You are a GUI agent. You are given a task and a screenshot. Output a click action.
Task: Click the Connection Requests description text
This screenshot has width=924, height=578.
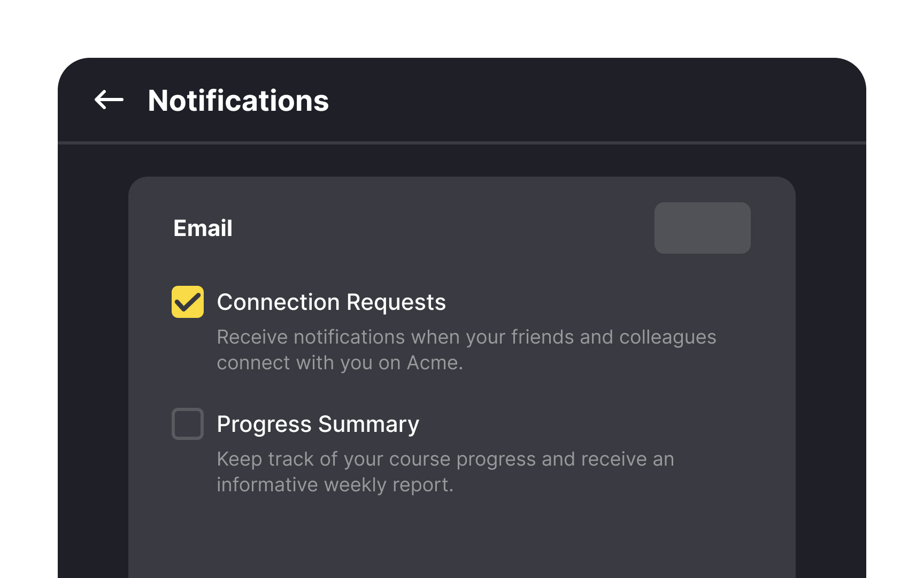[466, 349]
